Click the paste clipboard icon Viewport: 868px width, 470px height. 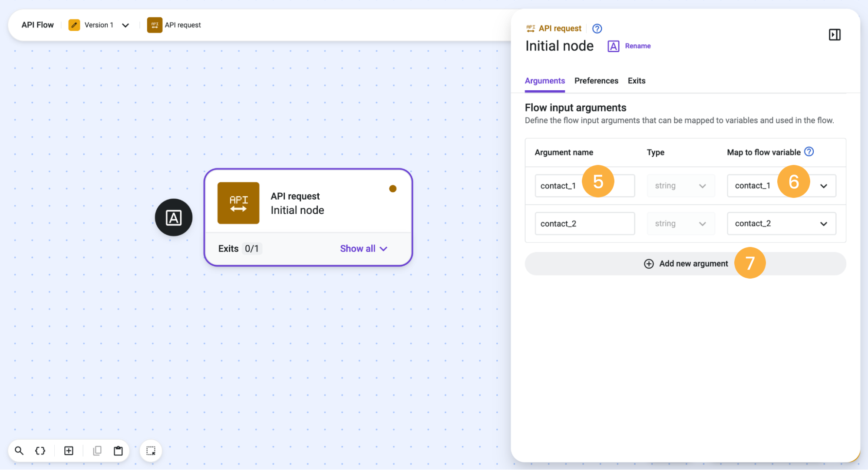point(118,450)
